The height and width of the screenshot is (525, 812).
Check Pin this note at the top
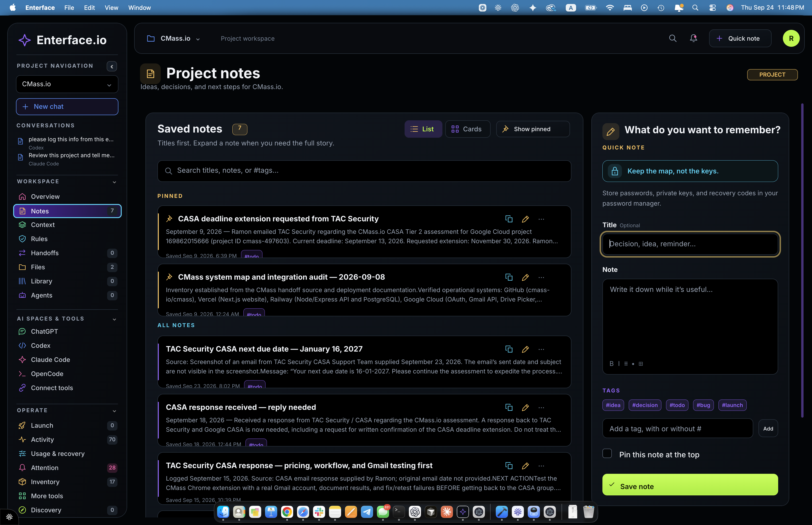point(607,453)
